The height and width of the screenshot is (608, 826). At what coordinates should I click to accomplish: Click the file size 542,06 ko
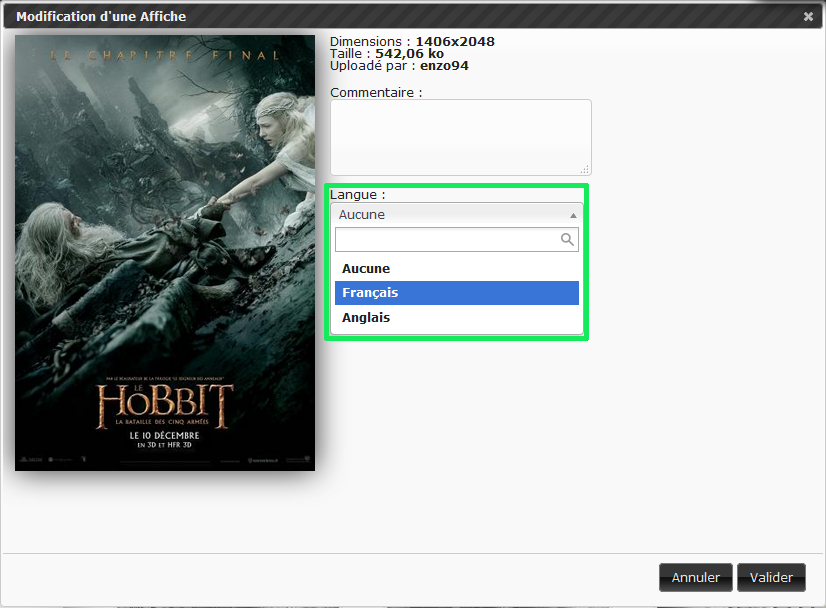coord(409,54)
